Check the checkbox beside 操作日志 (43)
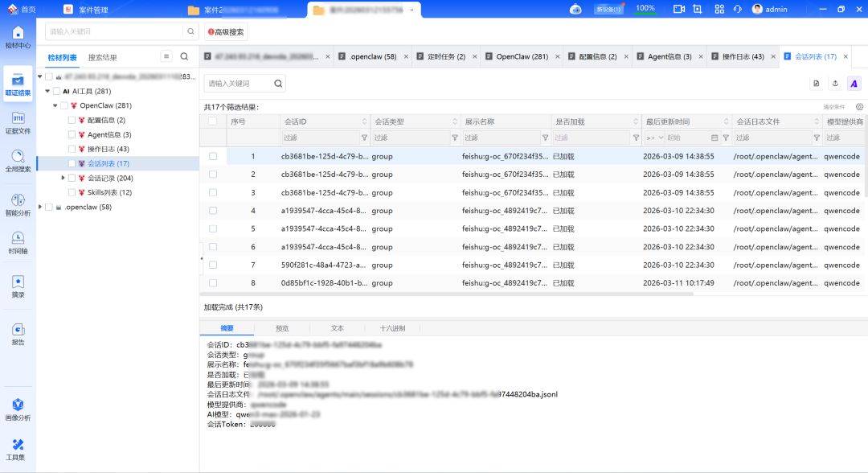868x473 pixels. [x=72, y=149]
